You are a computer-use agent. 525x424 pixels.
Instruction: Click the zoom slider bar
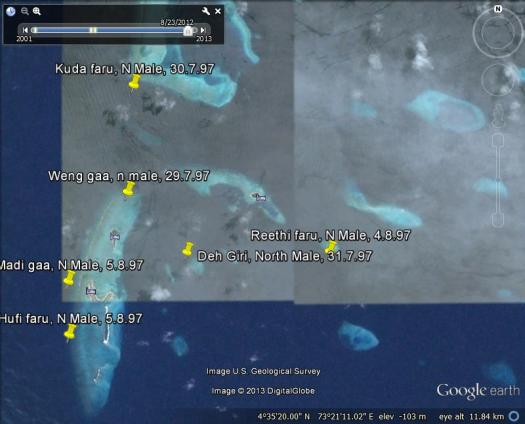498,180
